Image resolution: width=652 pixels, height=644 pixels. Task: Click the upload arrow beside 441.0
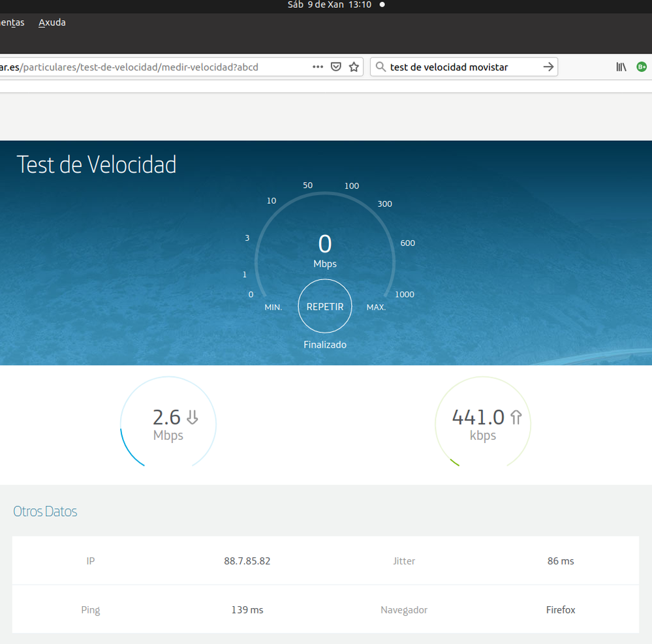516,418
